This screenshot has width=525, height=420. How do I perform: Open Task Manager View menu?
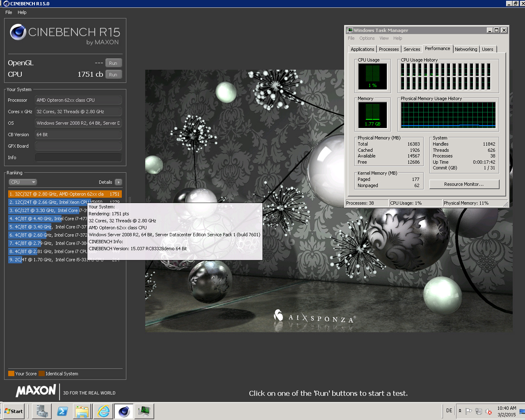coord(384,38)
